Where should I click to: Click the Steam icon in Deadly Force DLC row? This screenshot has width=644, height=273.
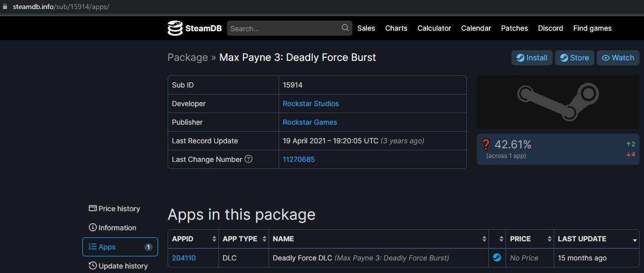click(496, 258)
